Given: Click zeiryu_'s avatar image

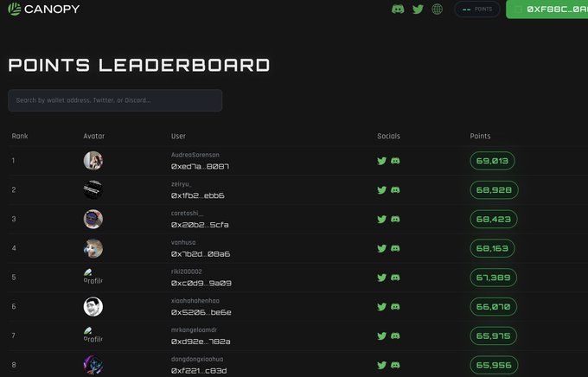Looking at the screenshot, I should click(x=93, y=190).
